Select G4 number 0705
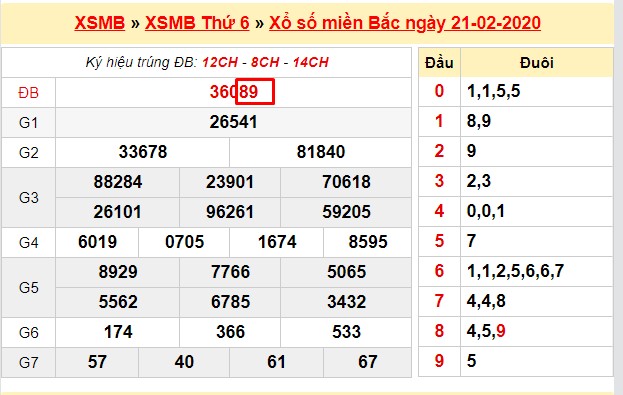The width and height of the screenshot is (623, 395). pos(184,242)
